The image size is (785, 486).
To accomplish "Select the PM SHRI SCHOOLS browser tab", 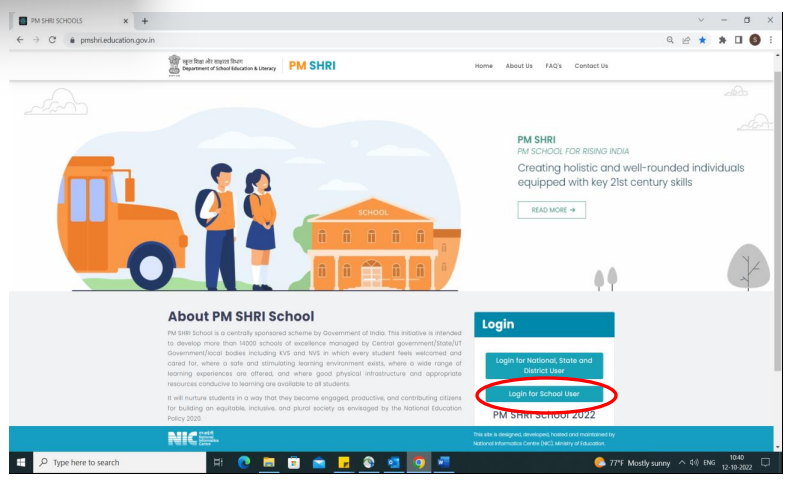I will click(x=71, y=21).
